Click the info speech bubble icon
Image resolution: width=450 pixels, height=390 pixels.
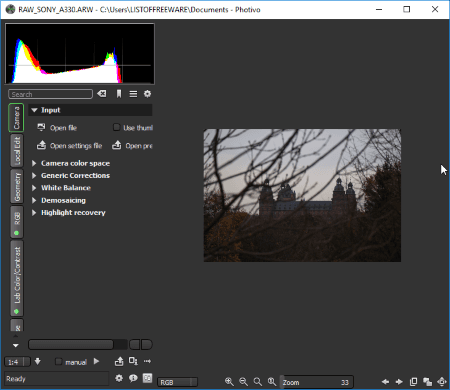click(x=133, y=378)
